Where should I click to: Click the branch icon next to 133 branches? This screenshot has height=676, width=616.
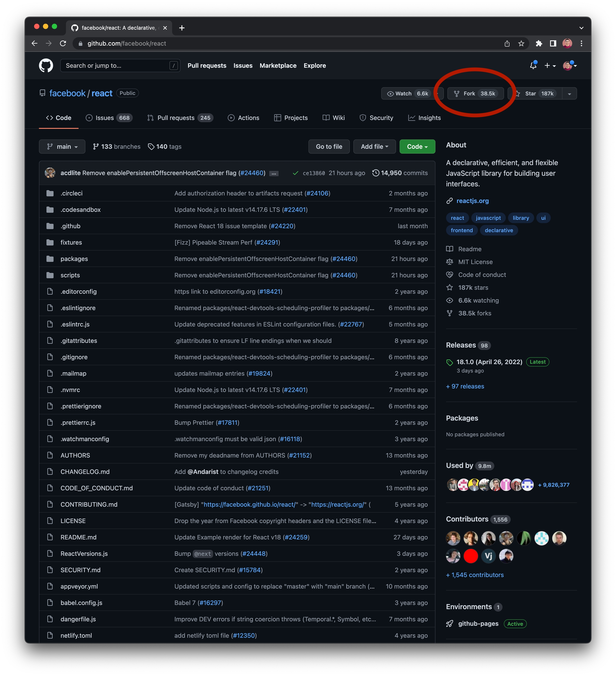click(96, 147)
